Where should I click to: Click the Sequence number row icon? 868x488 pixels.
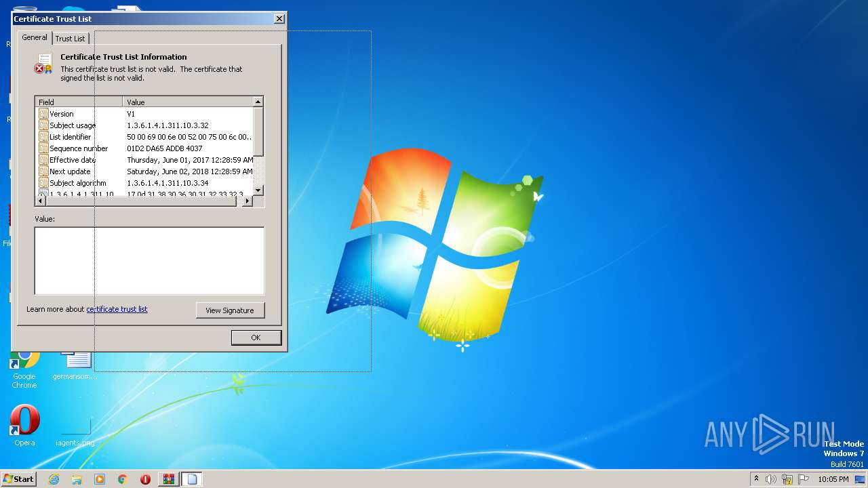[x=43, y=148]
